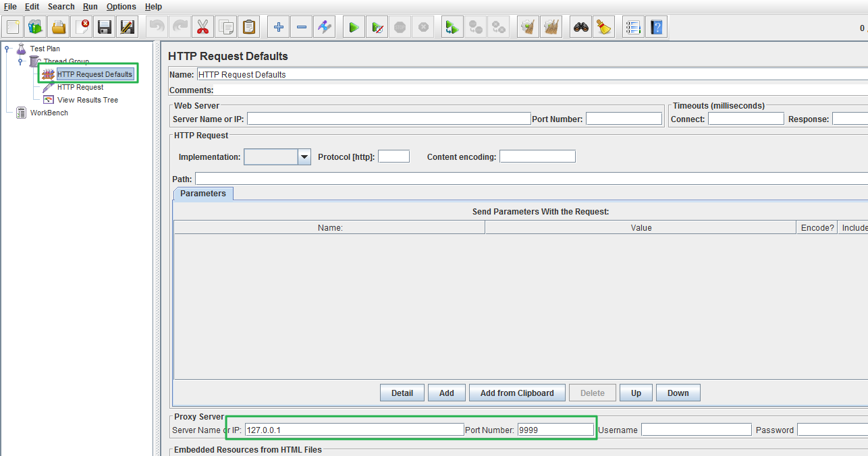Click the Help question mark icon
This screenshot has width=868, height=456.
(x=657, y=28)
